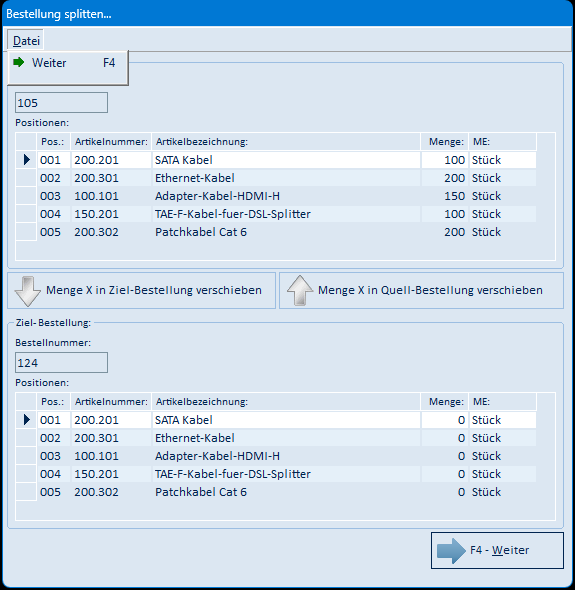Click the gray down arrow icon

click(27, 291)
